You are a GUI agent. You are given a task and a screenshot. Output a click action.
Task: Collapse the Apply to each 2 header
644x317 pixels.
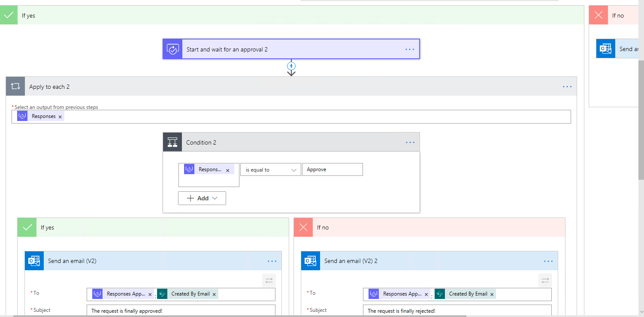pyautogui.click(x=291, y=86)
